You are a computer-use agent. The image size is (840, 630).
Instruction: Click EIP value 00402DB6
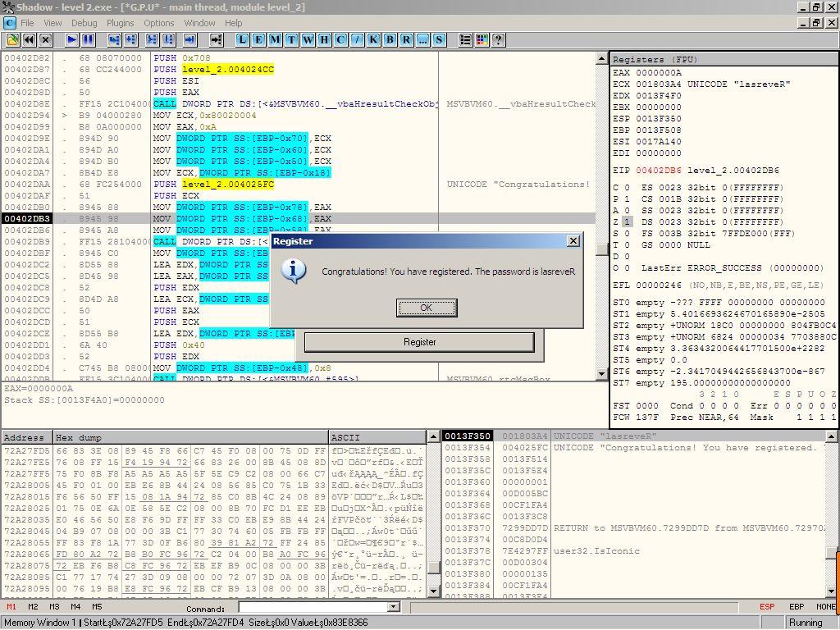pos(659,171)
